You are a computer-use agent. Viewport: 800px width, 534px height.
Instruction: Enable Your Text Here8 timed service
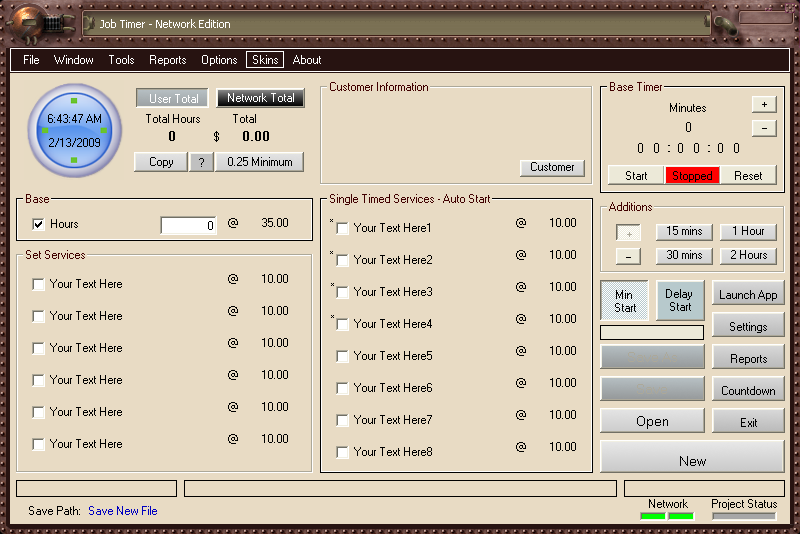pyautogui.click(x=342, y=452)
